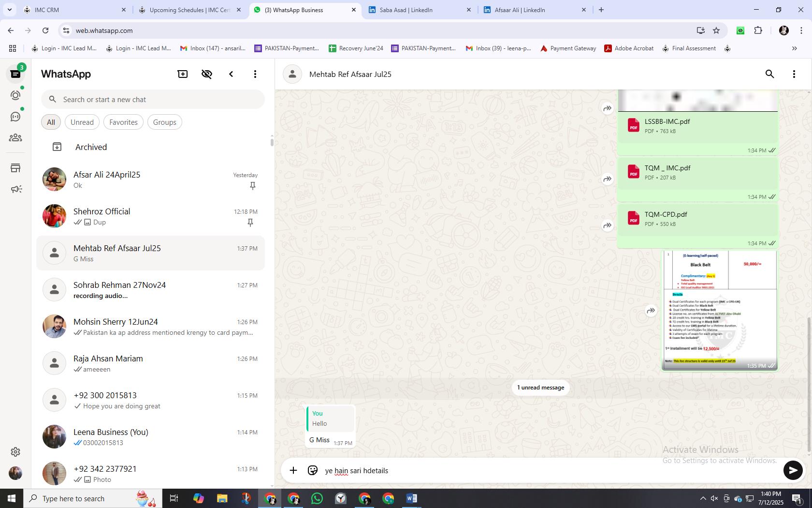Bookmark this page with star icon
Screen dimensions: 812x508
[716, 30]
